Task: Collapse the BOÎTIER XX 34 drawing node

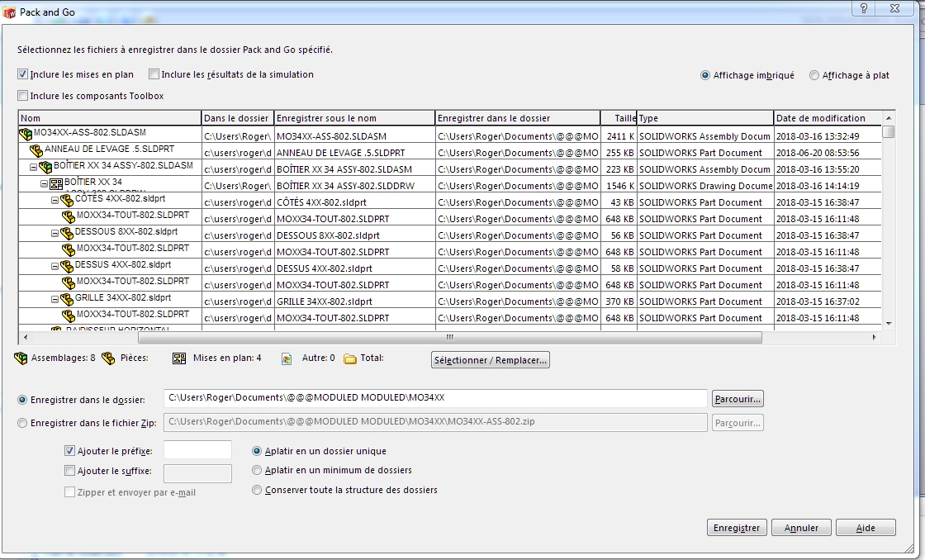Action: click(x=44, y=184)
